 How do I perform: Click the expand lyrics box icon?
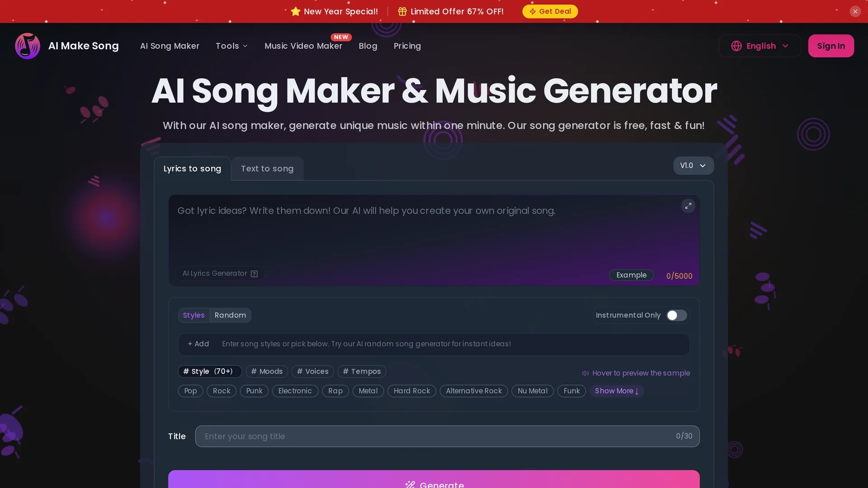pos(688,206)
